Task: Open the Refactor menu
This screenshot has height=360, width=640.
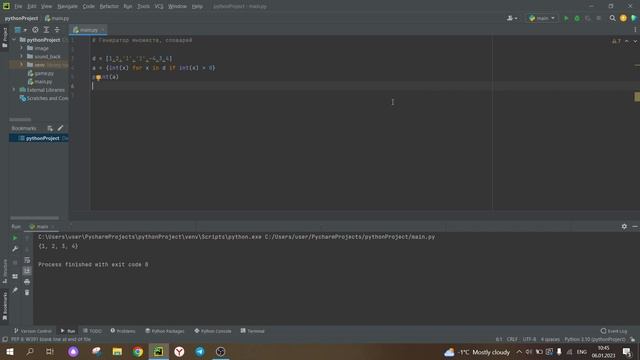Action: pyautogui.click(x=109, y=7)
